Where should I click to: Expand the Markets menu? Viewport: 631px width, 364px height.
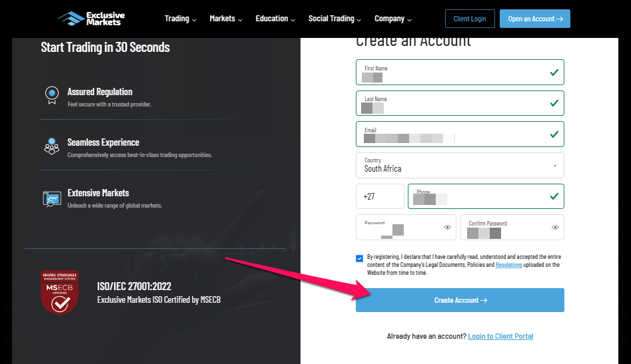coord(226,19)
